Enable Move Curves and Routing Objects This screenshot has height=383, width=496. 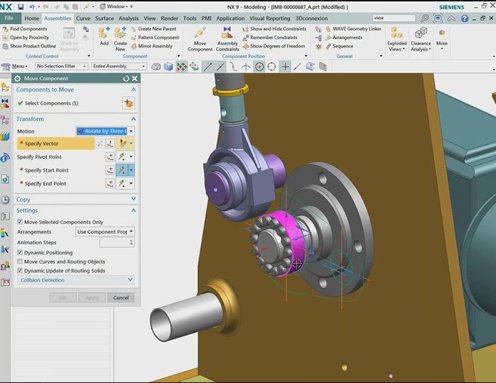click(20, 261)
